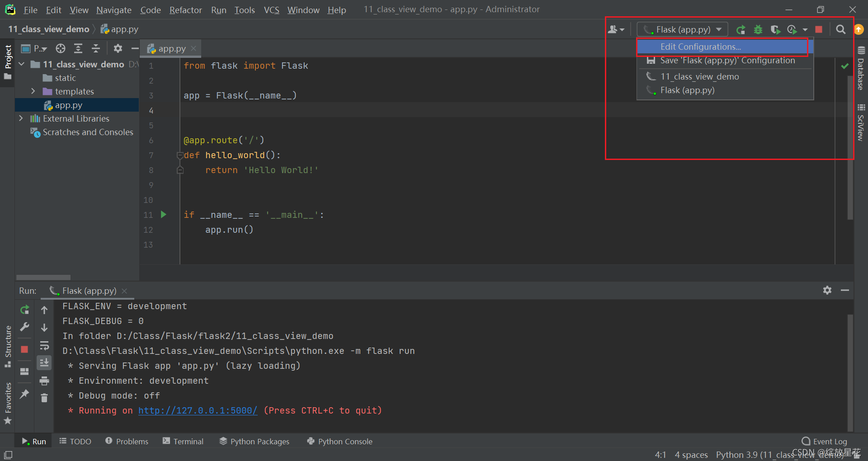The height and width of the screenshot is (461, 868).
Task: Toggle scroll-to-end in Run console
Action: (x=44, y=363)
